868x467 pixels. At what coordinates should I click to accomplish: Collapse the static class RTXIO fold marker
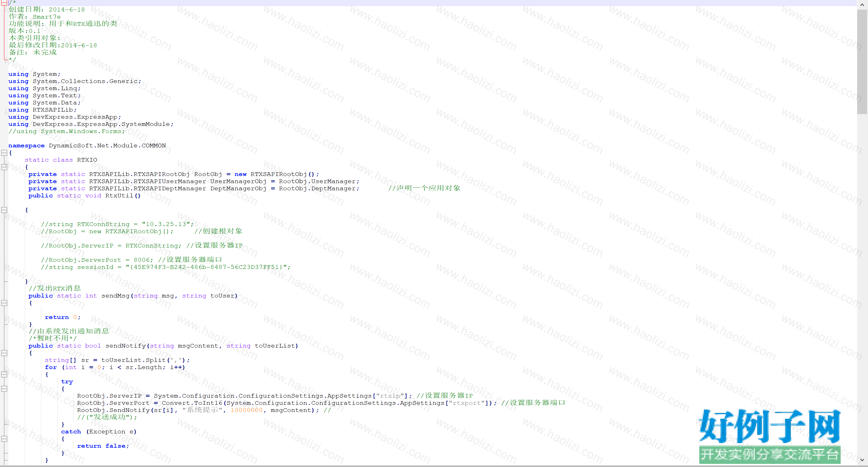4,167
